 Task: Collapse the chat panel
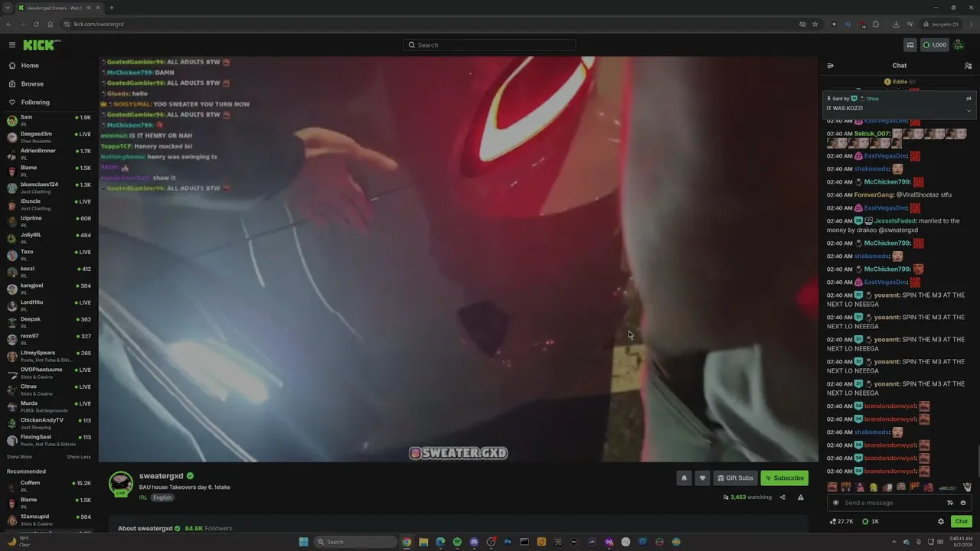[x=831, y=66]
